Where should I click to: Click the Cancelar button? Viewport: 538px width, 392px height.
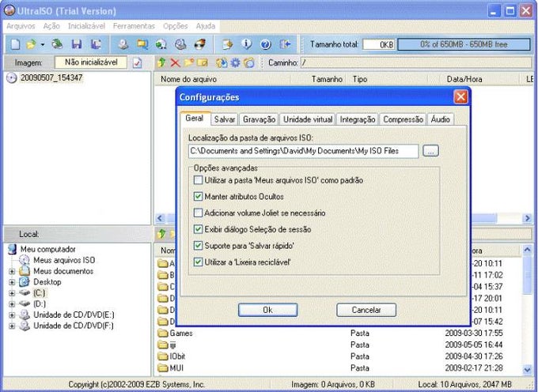tap(366, 310)
